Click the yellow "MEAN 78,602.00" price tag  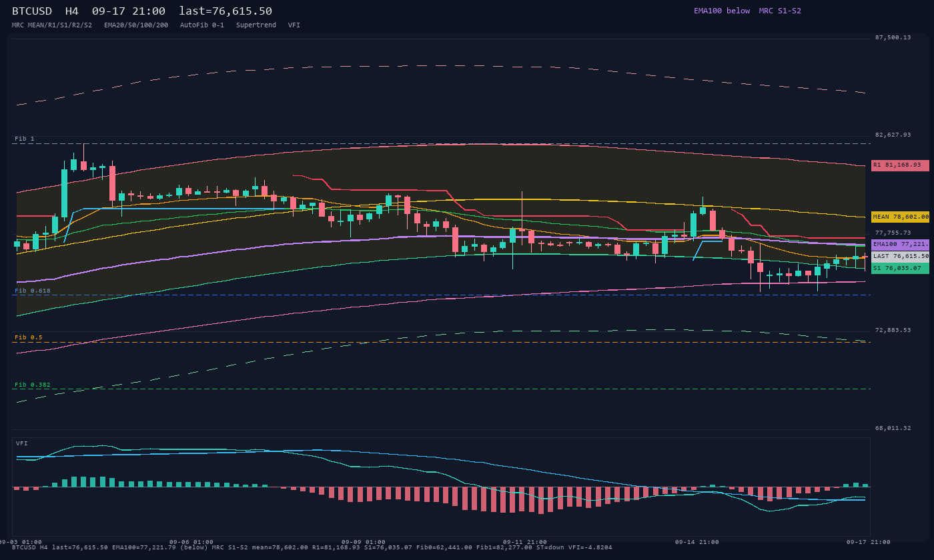tap(900, 217)
